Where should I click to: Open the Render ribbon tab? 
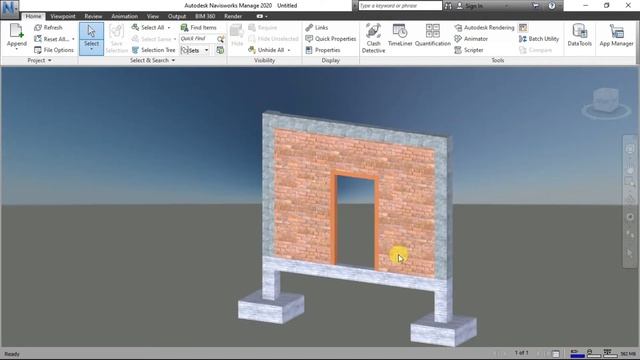tap(233, 16)
